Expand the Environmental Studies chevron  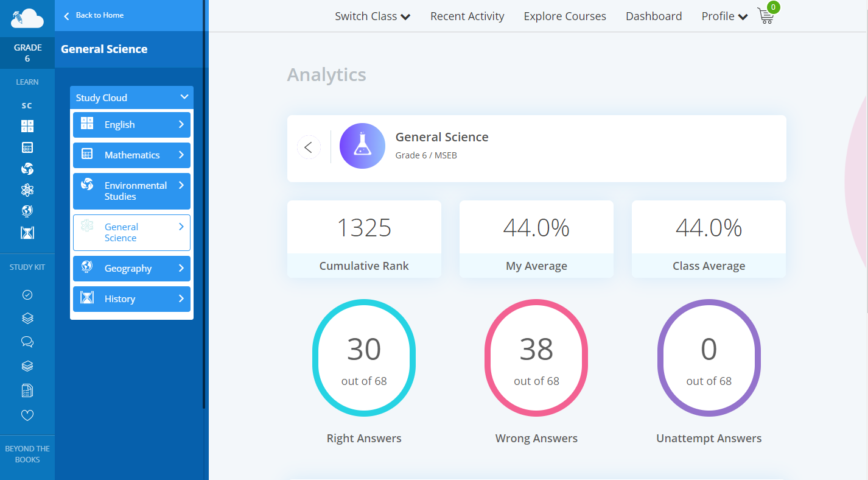coord(181,185)
